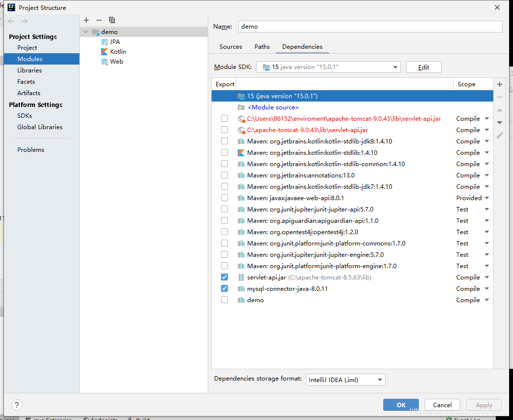Image resolution: width=513 pixels, height=420 pixels.
Task: Open Global Libraries in sidebar
Action: [40, 127]
